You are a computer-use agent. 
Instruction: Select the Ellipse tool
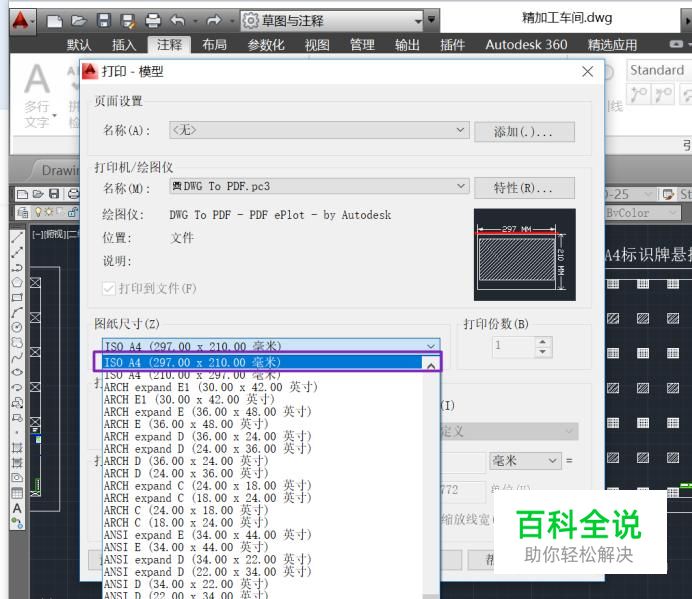17,372
